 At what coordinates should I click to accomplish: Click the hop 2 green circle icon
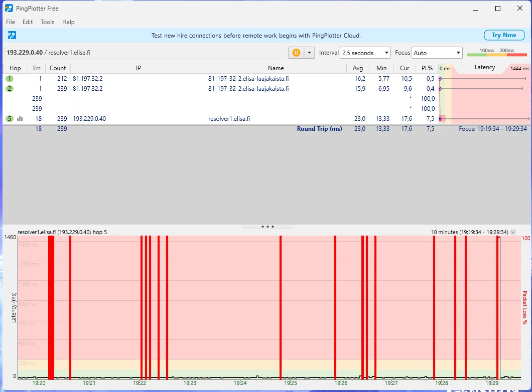(x=10, y=89)
